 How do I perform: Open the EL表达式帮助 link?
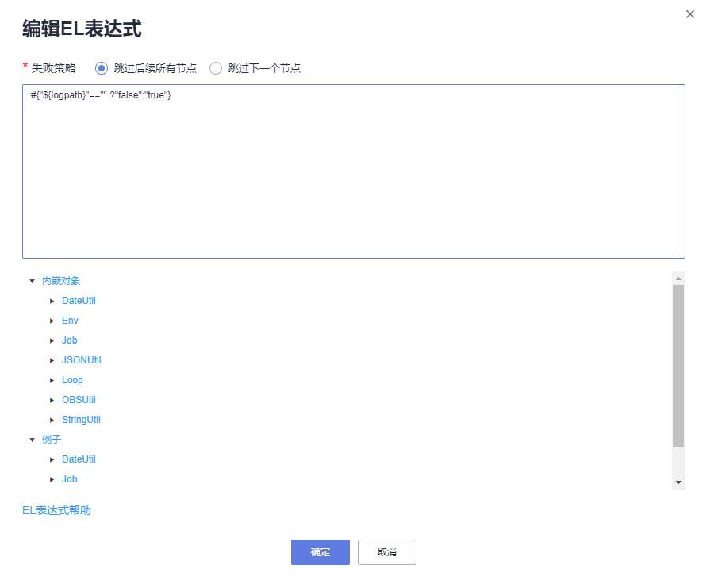[x=56, y=510]
